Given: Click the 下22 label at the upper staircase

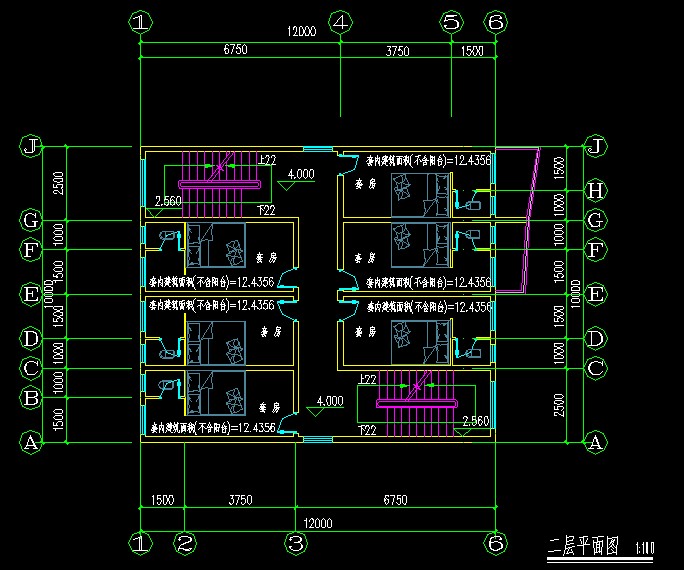Looking at the screenshot, I should (x=266, y=211).
